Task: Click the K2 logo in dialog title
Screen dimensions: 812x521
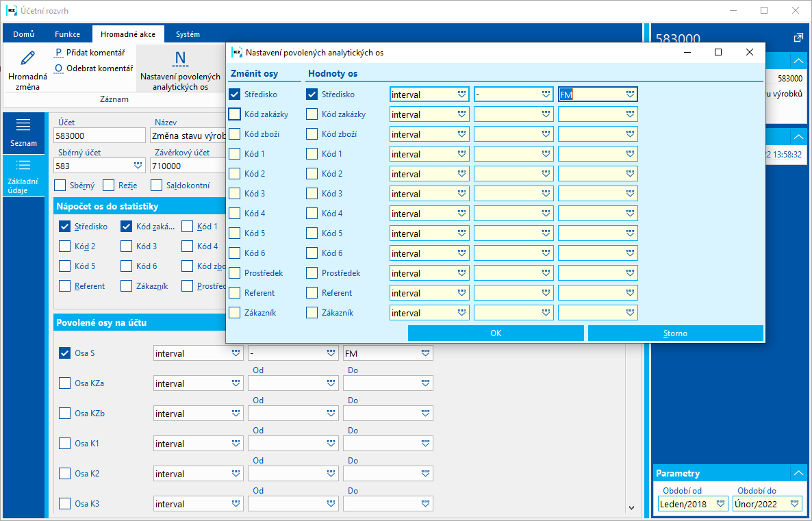Action: 237,52
